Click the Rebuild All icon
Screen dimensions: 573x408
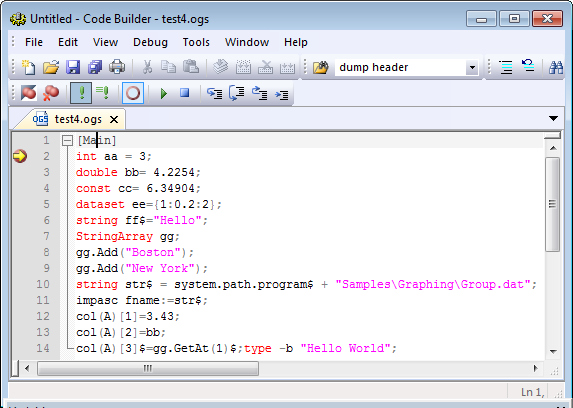[x=287, y=67]
